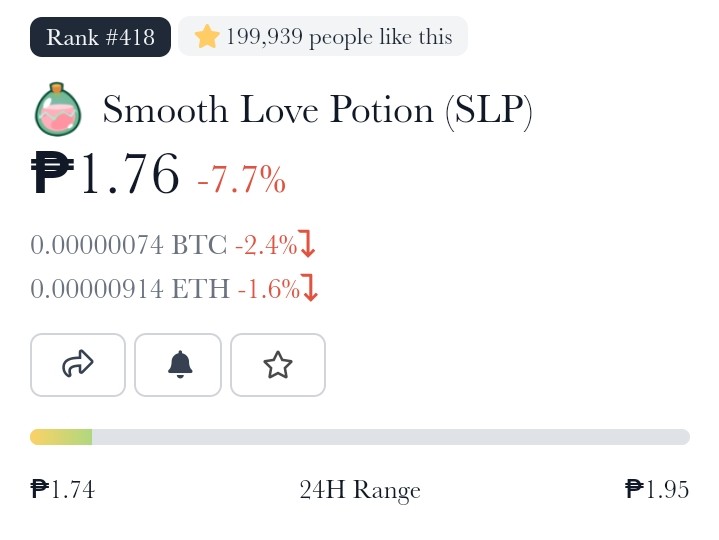The image size is (719, 540).
Task: Click the peso sign before 1.76
Action: coord(52,174)
